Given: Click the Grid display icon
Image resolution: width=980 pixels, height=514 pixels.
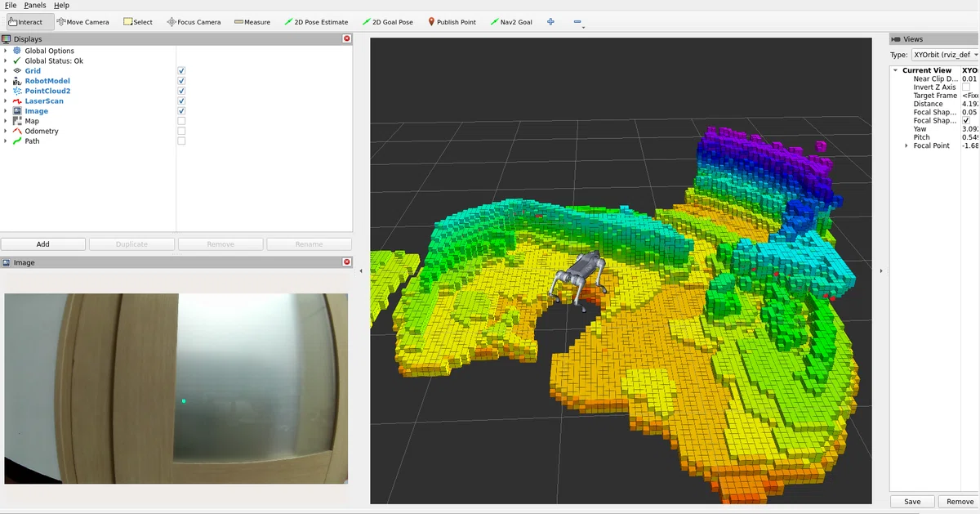Looking at the screenshot, I should coord(17,71).
